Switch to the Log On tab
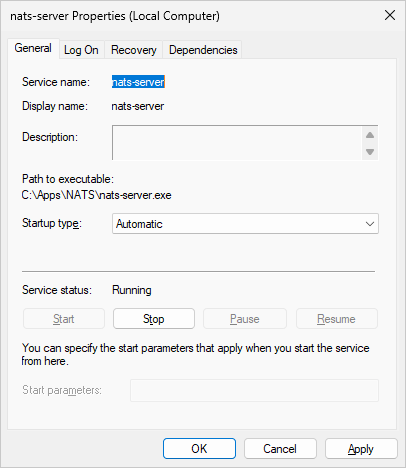Image resolution: width=406 pixels, height=468 pixels. (81, 50)
